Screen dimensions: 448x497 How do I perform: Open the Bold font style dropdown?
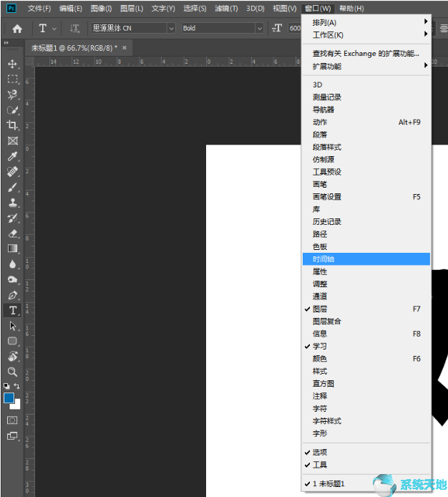(x=260, y=29)
